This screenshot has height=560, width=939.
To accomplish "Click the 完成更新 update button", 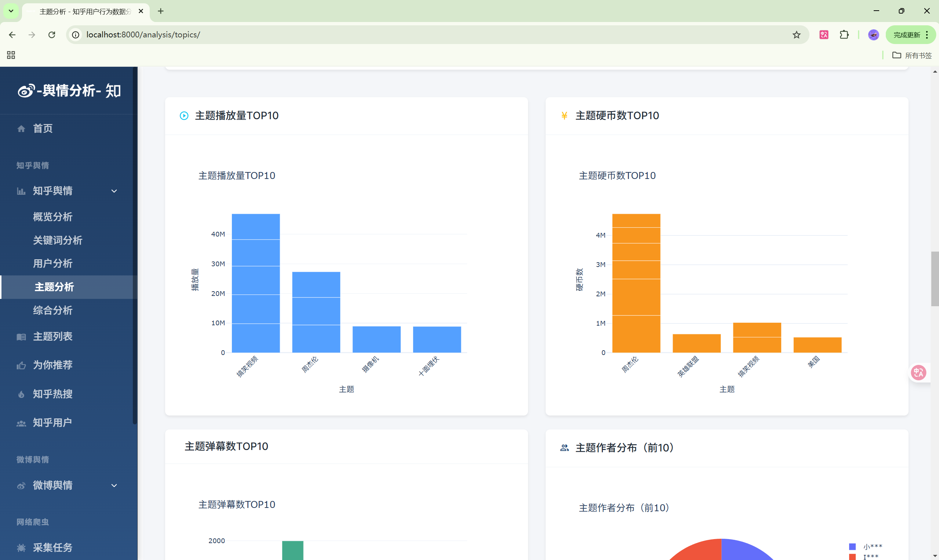I will click(x=907, y=35).
